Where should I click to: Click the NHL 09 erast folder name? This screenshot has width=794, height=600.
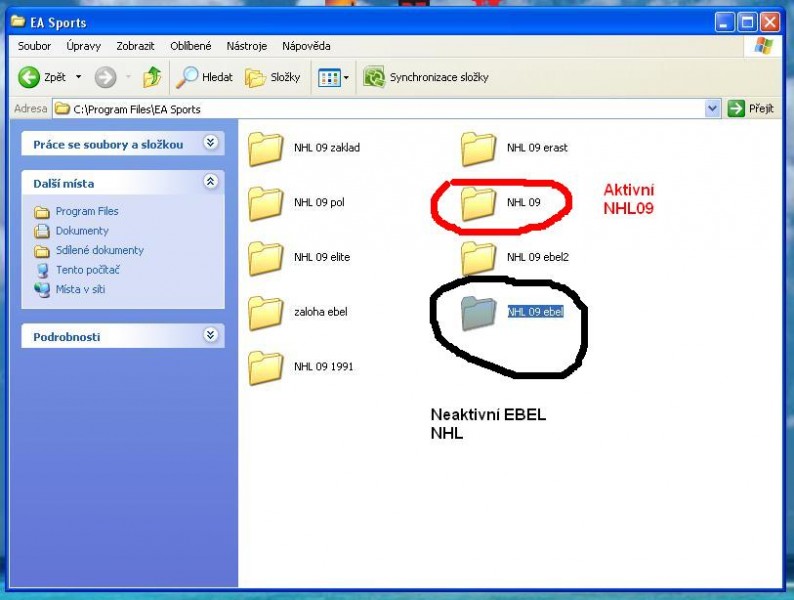point(537,148)
